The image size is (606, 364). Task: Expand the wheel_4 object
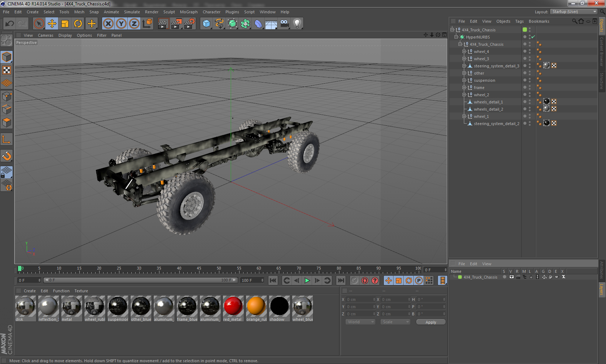click(x=464, y=51)
